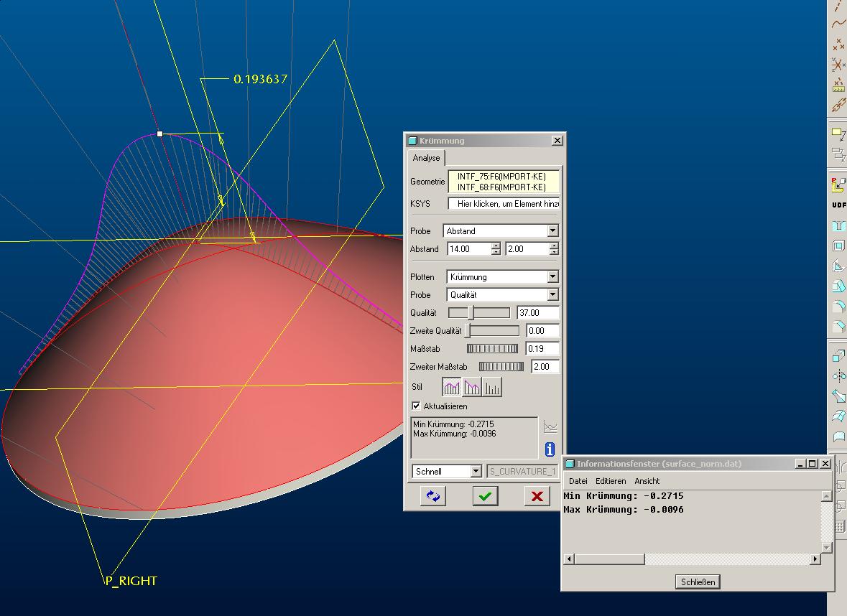Screen dimensions: 847x616
Task: Select the analysis feature icon with ruler
Action: 838,85
